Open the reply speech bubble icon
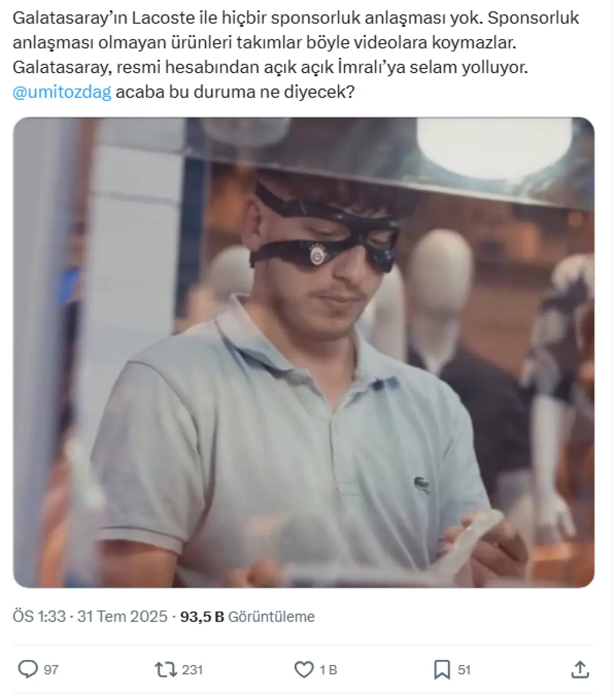The width and height of the screenshot is (616, 697). [x=27, y=669]
